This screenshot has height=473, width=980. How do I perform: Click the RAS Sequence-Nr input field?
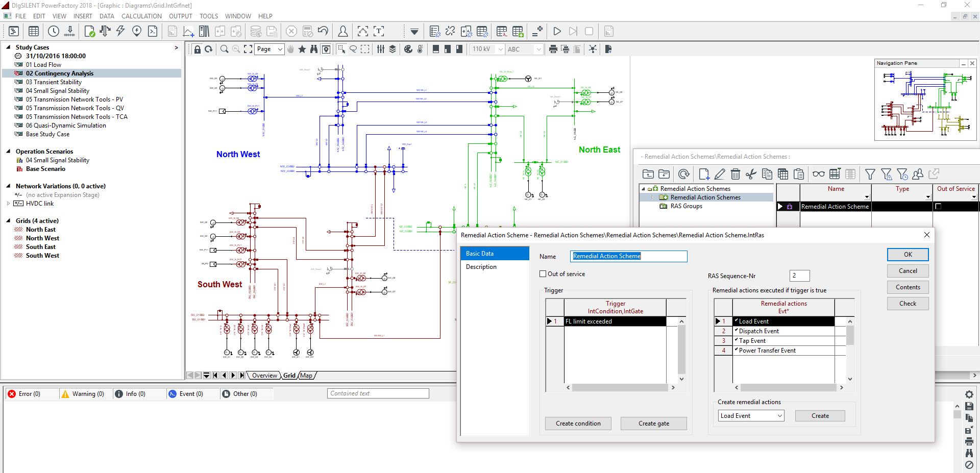tap(799, 276)
